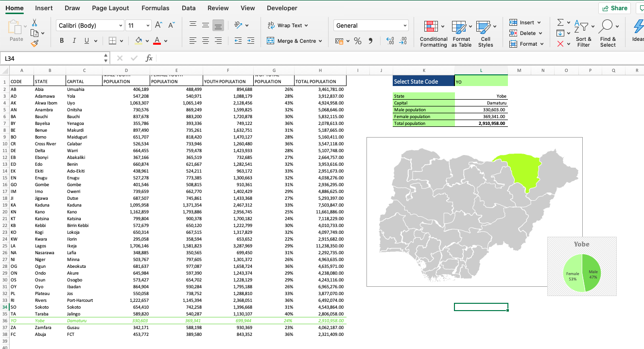Open the font color dropdown arrow

click(x=166, y=41)
